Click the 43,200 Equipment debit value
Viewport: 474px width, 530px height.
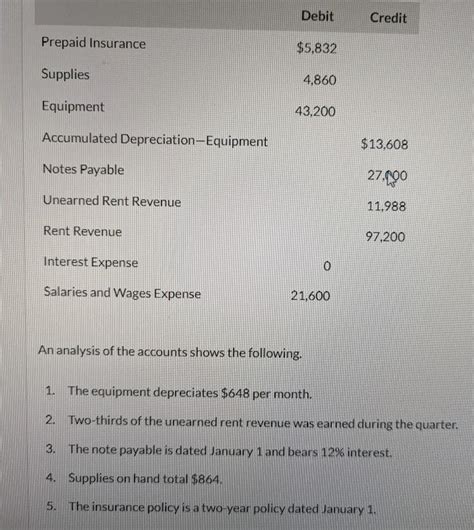(x=315, y=111)
